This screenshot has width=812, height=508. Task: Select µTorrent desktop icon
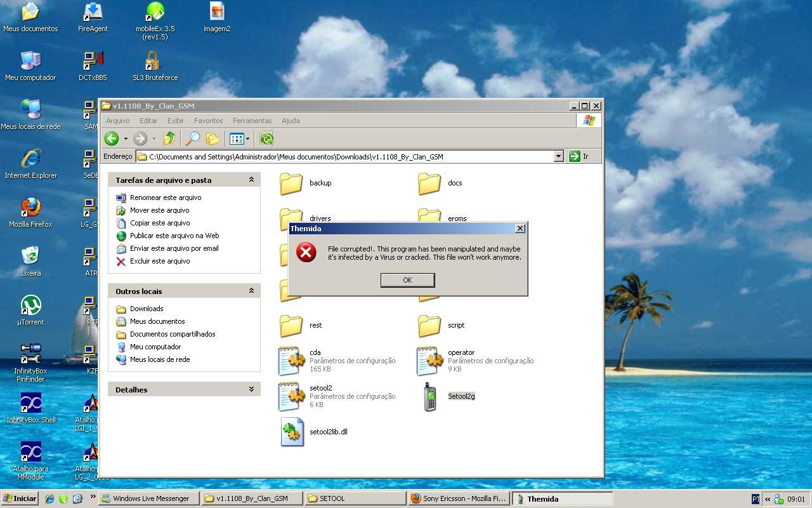[30, 311]
